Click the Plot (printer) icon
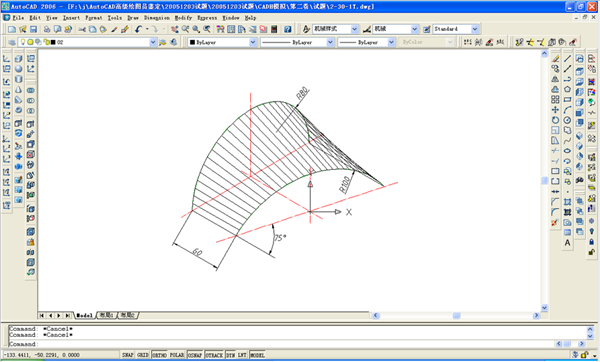 [x=47, y=29]
